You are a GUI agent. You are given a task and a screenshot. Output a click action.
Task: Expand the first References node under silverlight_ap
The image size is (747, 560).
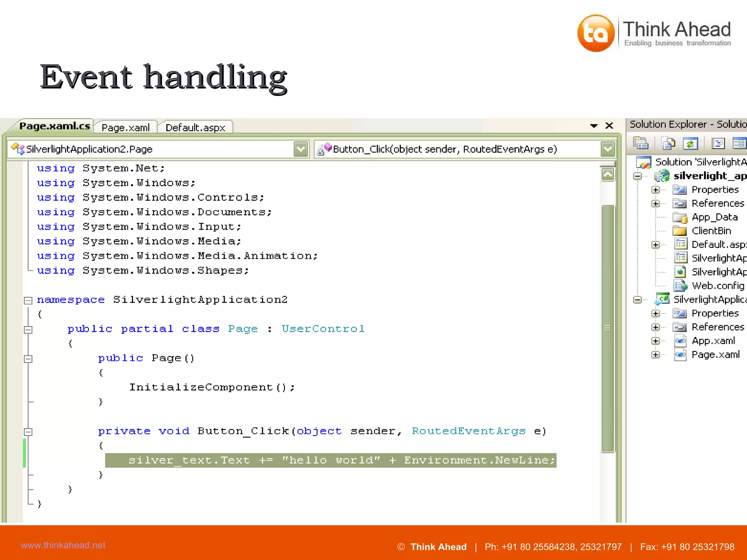tap(655, 203)
